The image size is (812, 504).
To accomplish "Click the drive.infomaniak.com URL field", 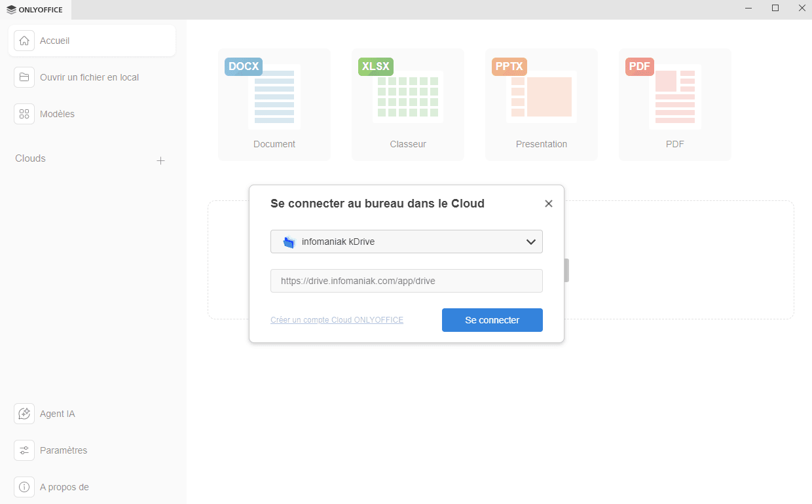I will click(x=406, y=280).
